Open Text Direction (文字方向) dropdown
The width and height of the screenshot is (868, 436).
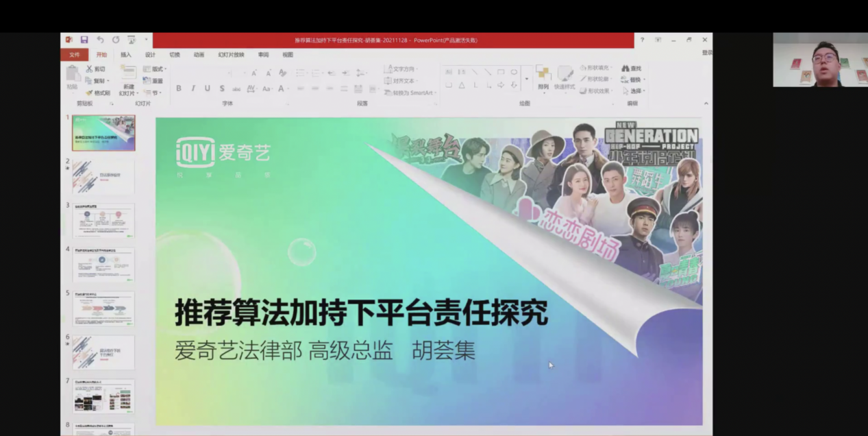[x=401, y=69]
